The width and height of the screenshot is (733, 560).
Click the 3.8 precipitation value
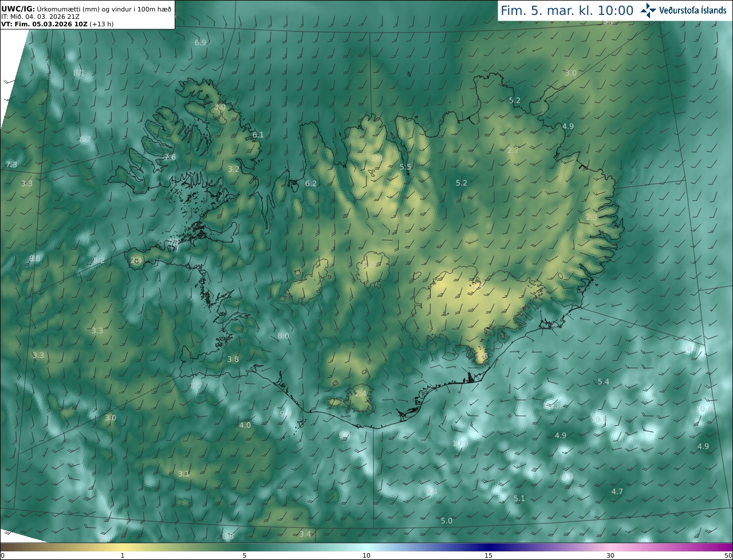click(x=233, y=359)
